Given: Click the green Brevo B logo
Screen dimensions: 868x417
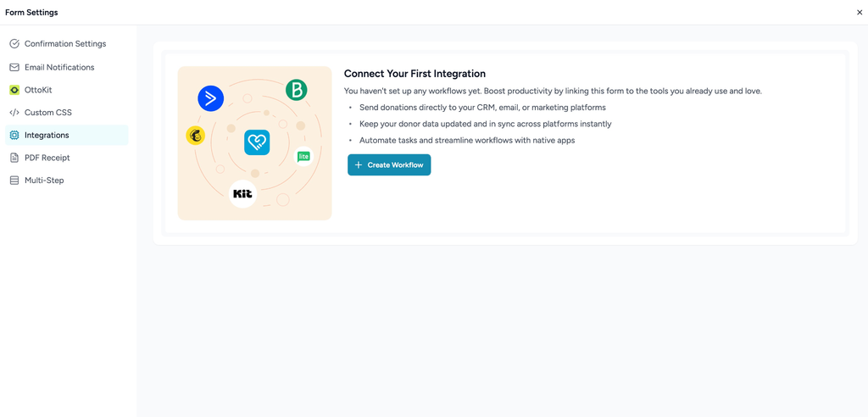Looking at the screenshot, I should pos(297,90).
